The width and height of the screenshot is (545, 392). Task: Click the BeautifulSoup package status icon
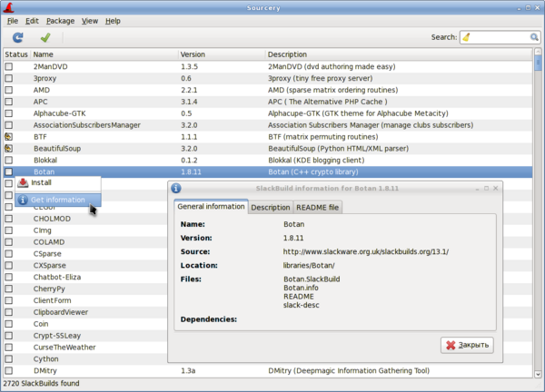8,147
